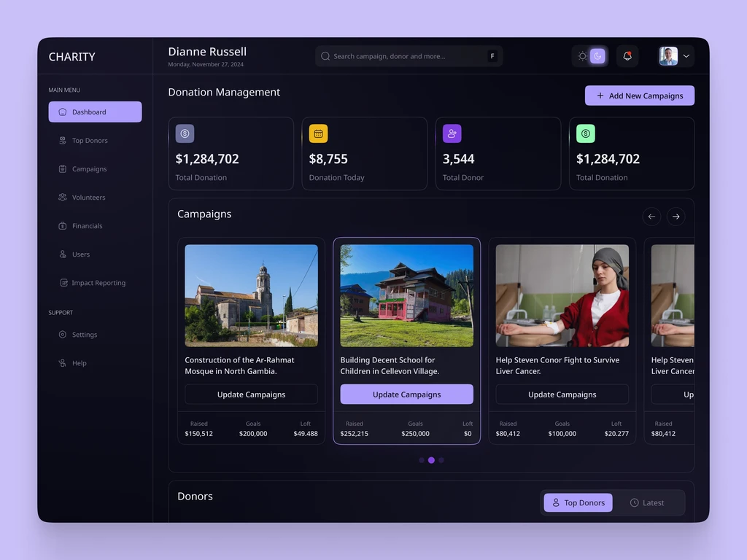
Task: Open the Ar-Rahmat Mosque campaign photo
Action: pos(251,296)
